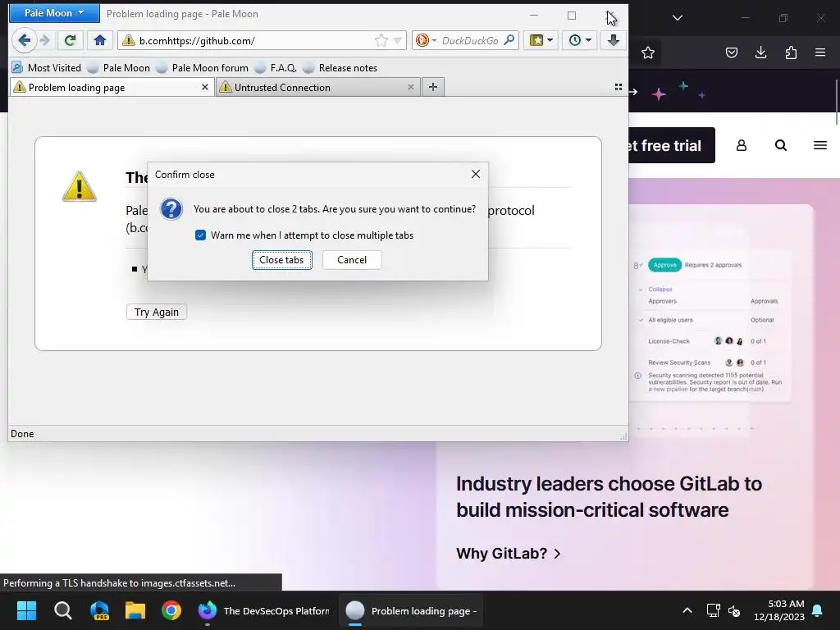840x630 pixels.
Task: Open Pale Moon bookmark in toolbar
Action: click(x=119, y=67)
